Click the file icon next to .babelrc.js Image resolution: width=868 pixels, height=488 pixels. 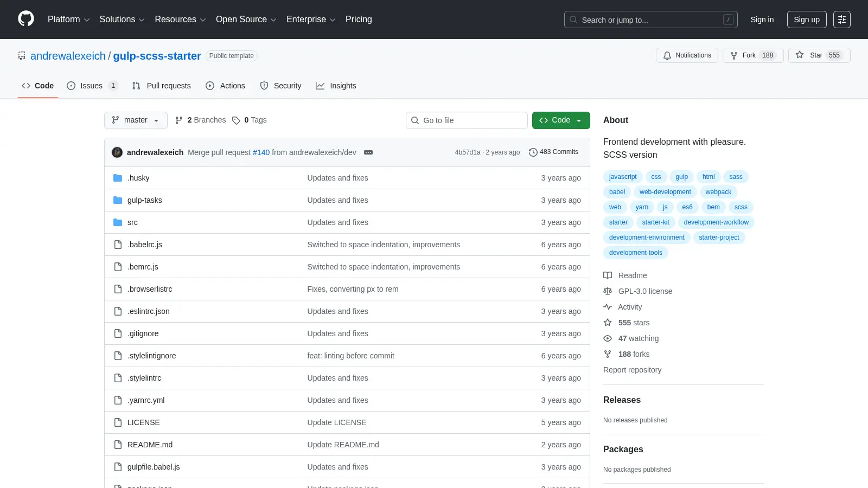(118, 245)
